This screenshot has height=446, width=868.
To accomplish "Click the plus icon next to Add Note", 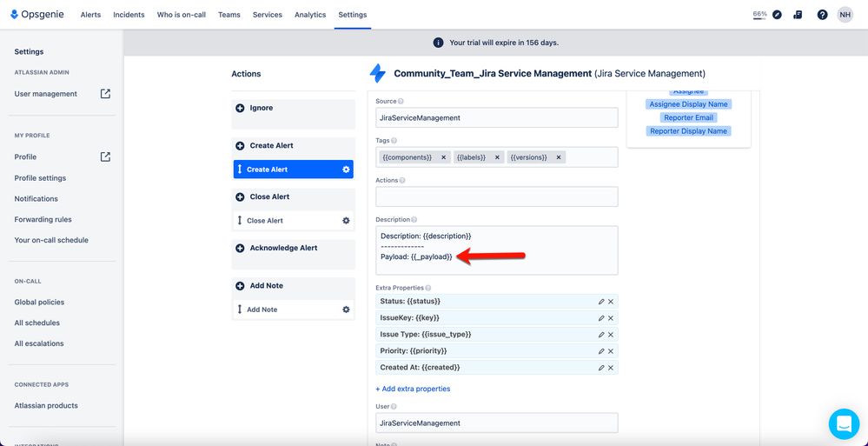I will pyautogui.click(x=240, y=286).
